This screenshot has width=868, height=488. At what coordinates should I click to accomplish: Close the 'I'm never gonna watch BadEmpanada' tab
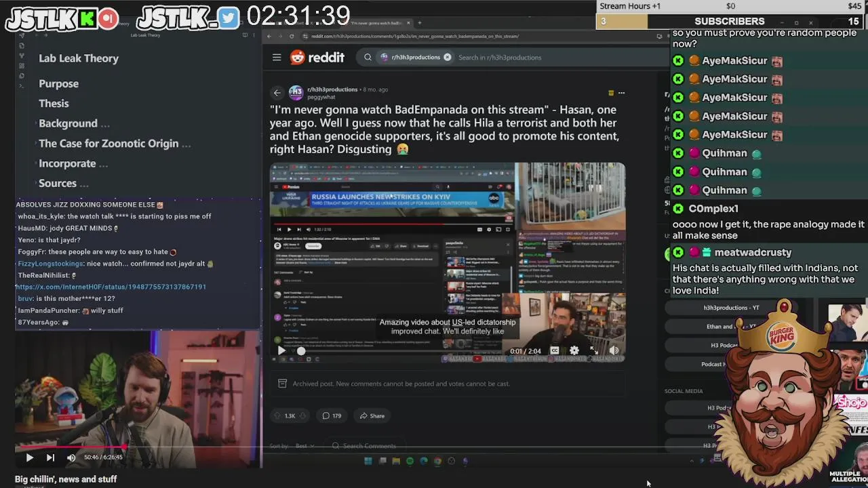pos(408,23)
